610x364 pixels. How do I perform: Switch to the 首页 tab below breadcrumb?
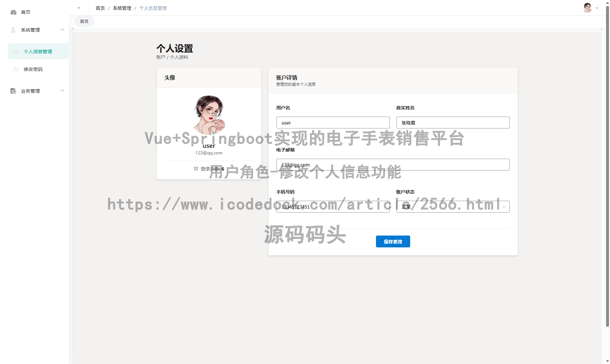pos(84,21)
